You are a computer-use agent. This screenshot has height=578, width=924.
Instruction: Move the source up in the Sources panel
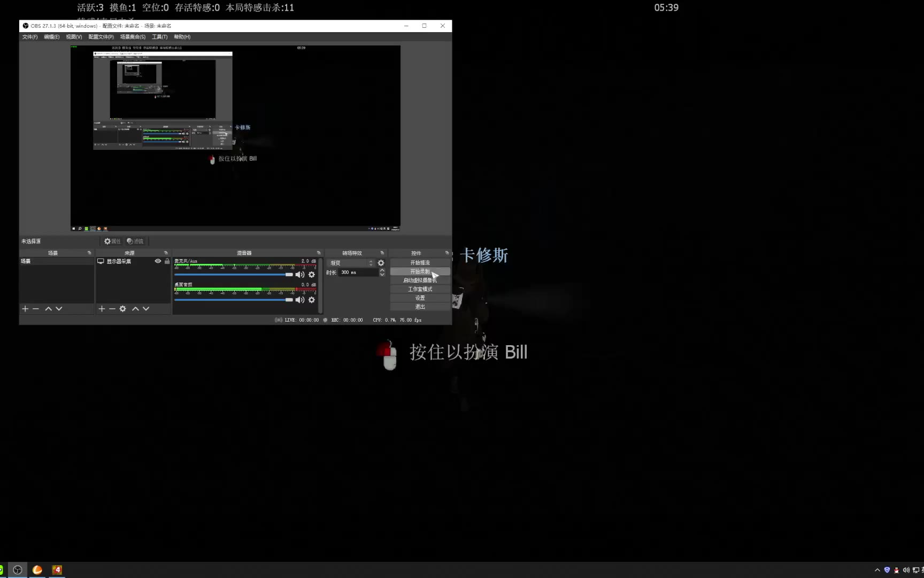135,309
